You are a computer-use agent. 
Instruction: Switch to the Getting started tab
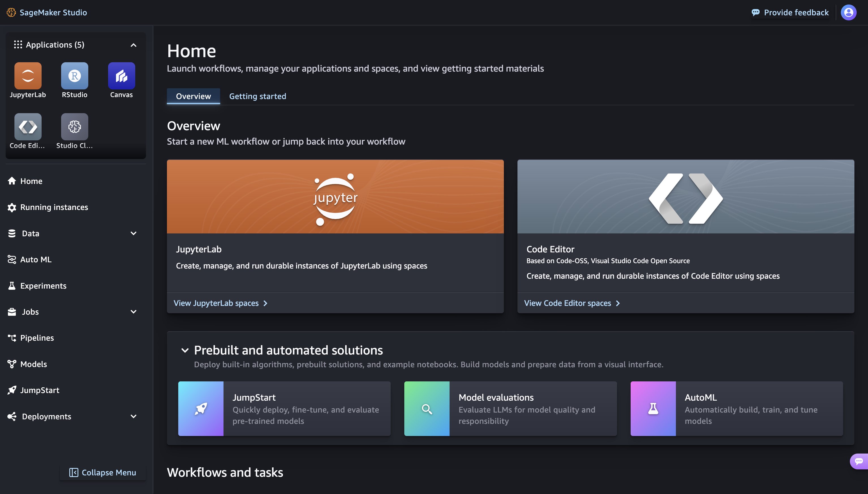click(x=257, y=96)
